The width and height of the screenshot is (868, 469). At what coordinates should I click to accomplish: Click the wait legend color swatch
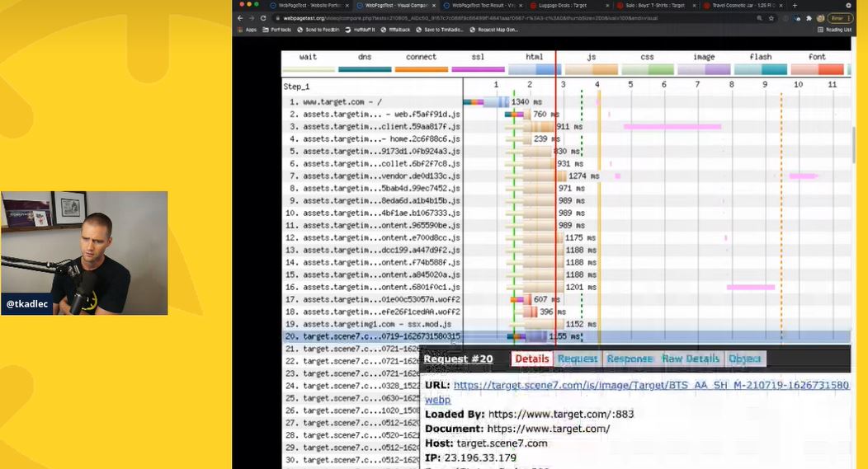tap(309, 70)
